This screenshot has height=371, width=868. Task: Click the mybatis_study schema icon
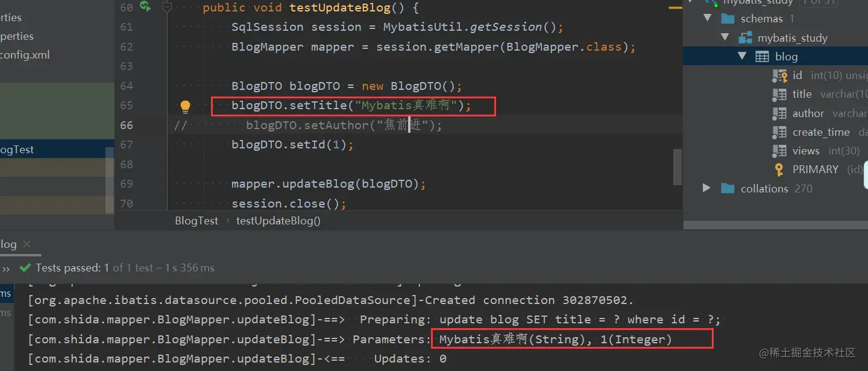[x=746, y=38]
